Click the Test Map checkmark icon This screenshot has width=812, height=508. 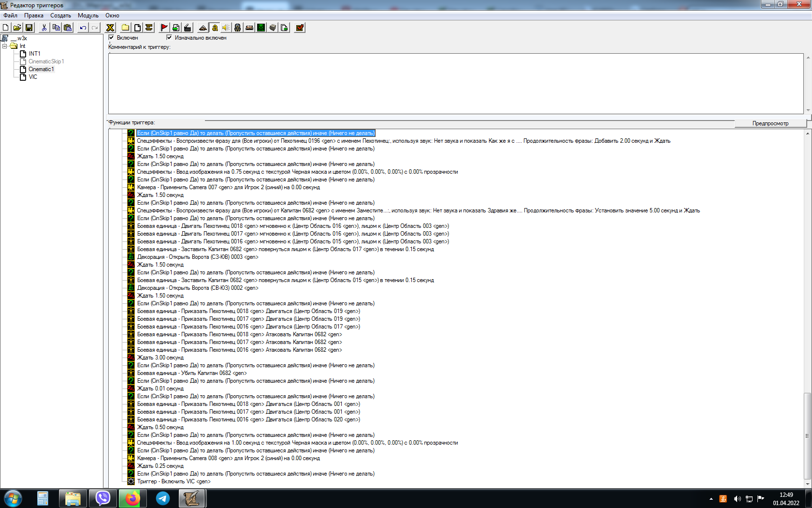(x=300, y=28)
